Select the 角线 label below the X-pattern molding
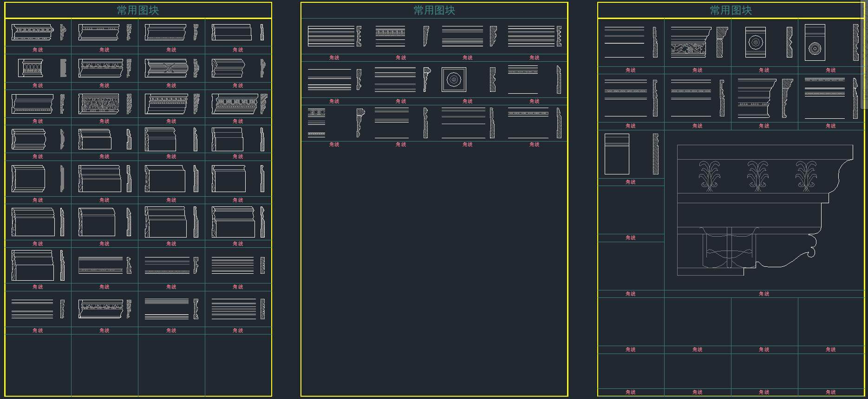This screenshot has height=399, width=868. (x=171, y=85)
